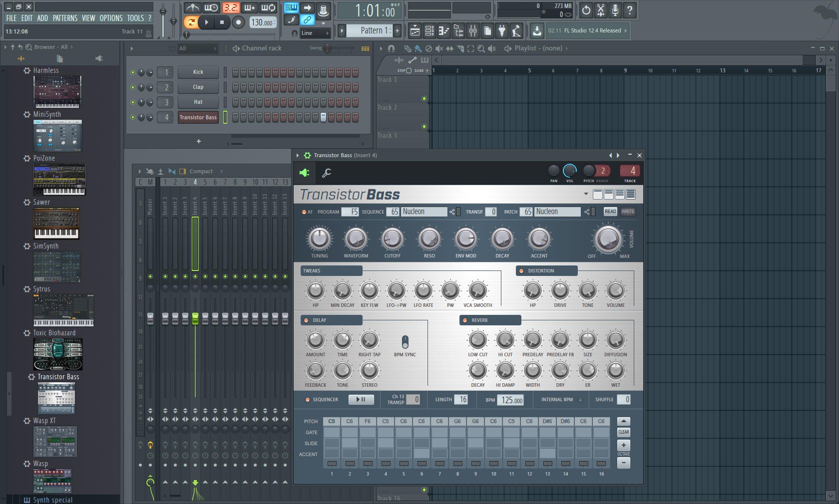
Task: Select the Draw pencil tool in Playlist
Action: pyautogui.click(x=408, y=48)
